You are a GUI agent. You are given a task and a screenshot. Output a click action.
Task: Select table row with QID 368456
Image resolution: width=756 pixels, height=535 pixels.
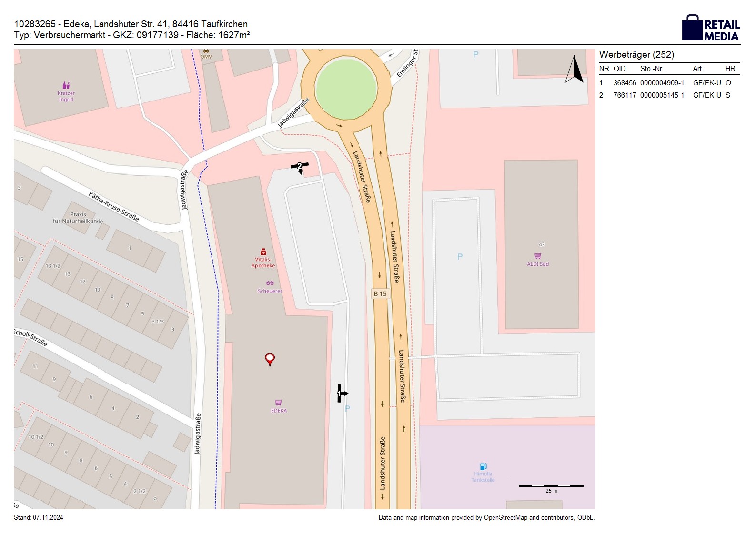click(x=669, y=83)
